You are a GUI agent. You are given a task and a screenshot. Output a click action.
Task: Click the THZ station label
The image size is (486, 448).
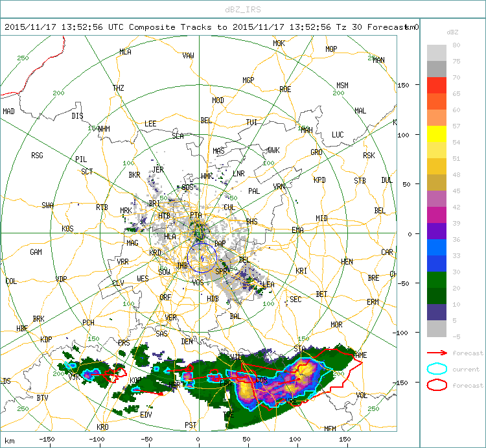(119, 88)
